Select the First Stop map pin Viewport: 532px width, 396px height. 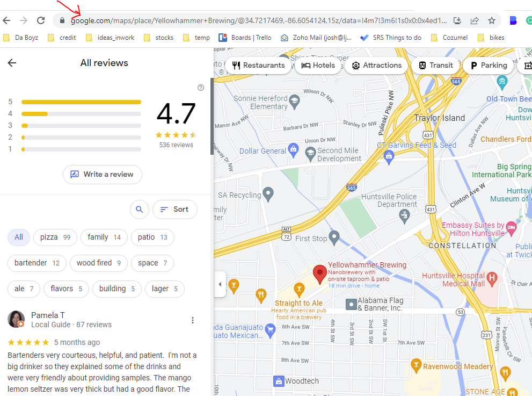(334, 237)
